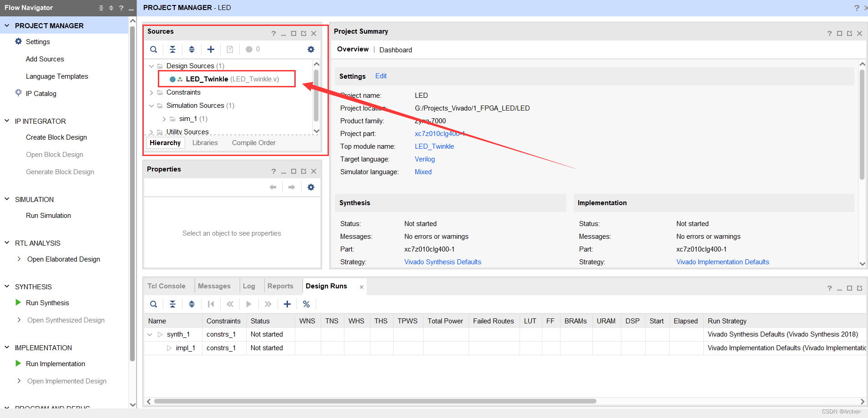The width and height of the screenshot is (868, 418).
Task: Collapse IMPLEMENTATION section in Flow Navigator
Action: (7, 347)
